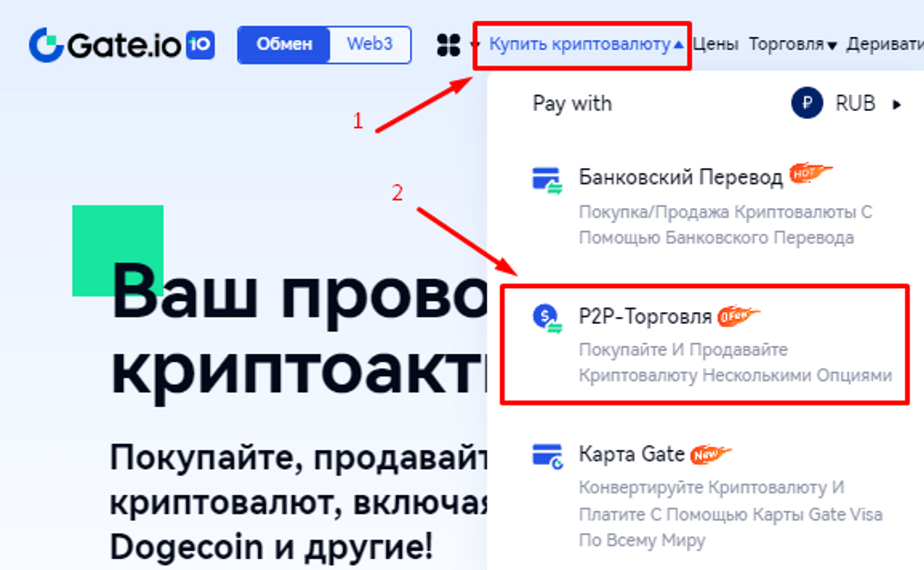Open the four-dot apps grid icon
Viewport: 924px width, 570px height.
[448, 45]
